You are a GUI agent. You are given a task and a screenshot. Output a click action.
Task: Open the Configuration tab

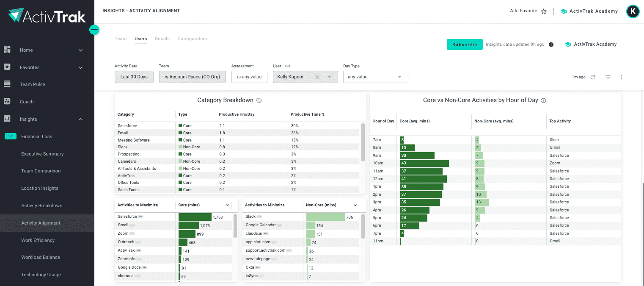[x=192, y=39]
